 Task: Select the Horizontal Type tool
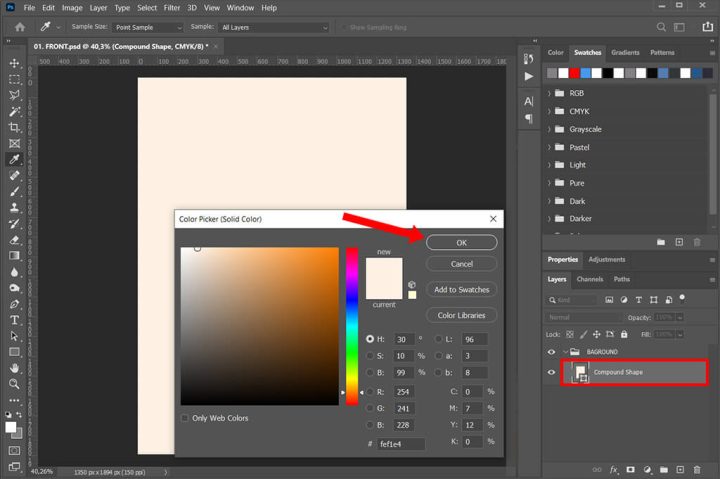click(x=14, y=320)
